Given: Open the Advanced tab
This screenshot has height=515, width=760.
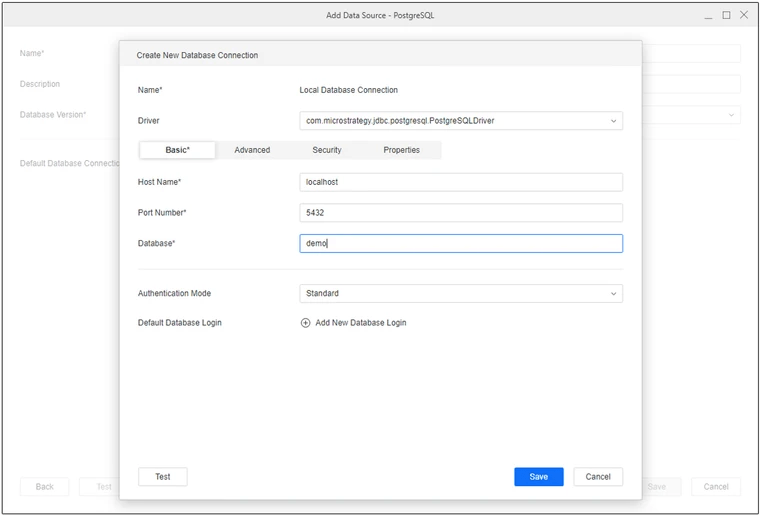Looking at the screenshot, I should 252,150.
